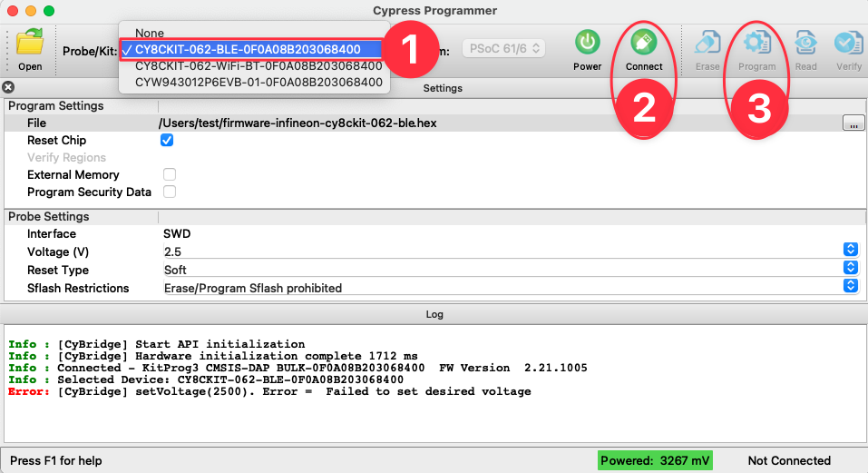Image resolution: width=868 pixels, height=473 pixels.
Task: Toggle board power with the Power button
Action: click(x=588, y=42)
